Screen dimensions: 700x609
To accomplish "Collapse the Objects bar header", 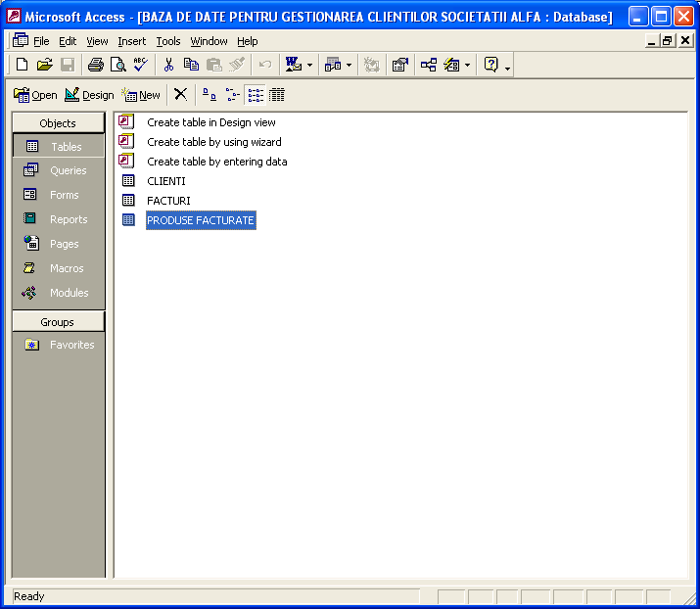I will (58, 122).
